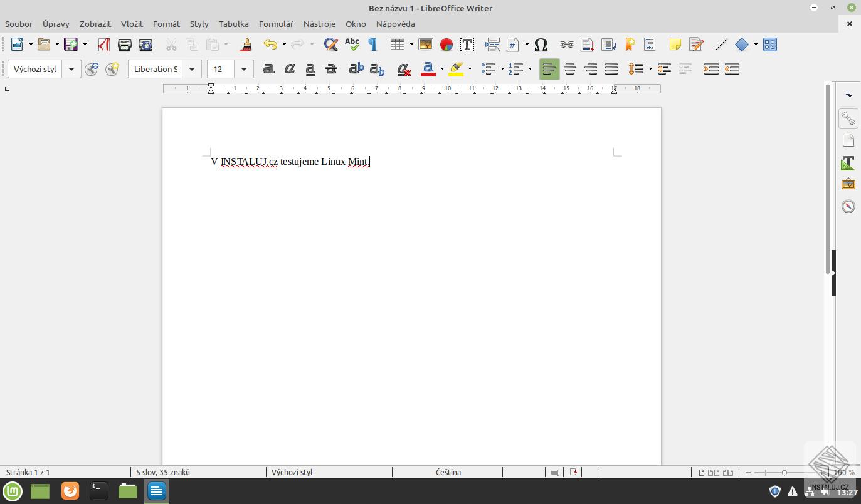This screenshot has height=504, width=861.
Task: Toggle bold formatting on the text
Action: pyautogui.click(x=268, y=69)
